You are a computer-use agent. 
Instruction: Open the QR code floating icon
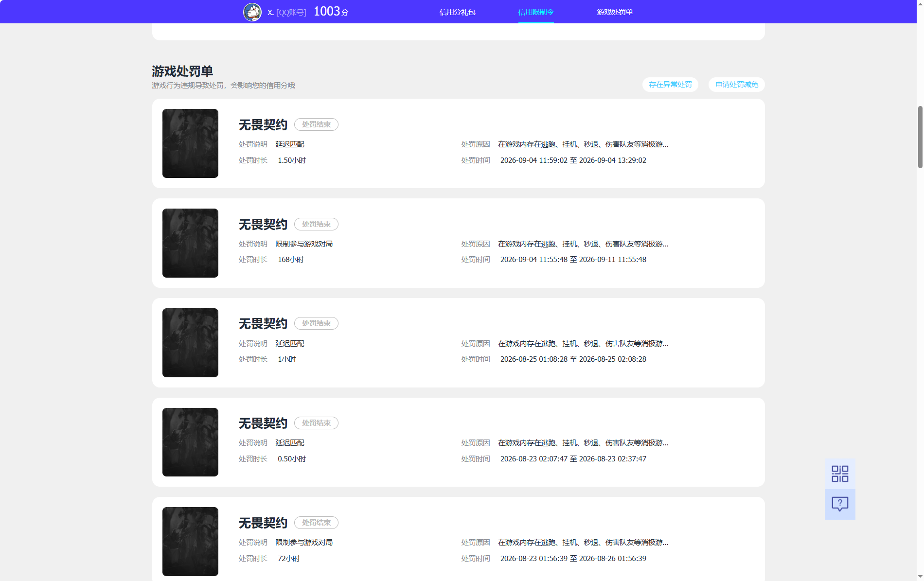pyautogui.click(x=840, y=474)
